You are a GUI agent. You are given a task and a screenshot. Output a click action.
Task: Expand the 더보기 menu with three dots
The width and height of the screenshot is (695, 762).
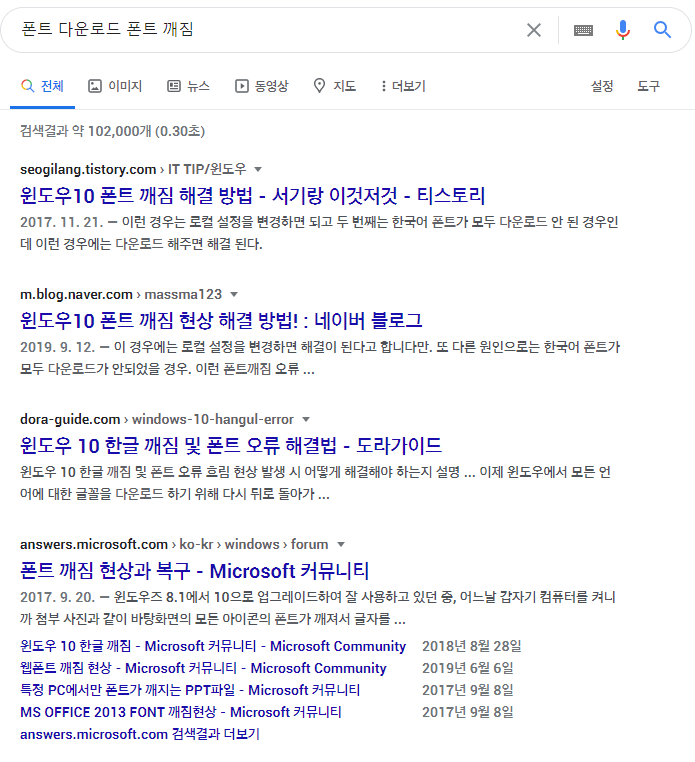pyautogui.click(x=403, y=86)
